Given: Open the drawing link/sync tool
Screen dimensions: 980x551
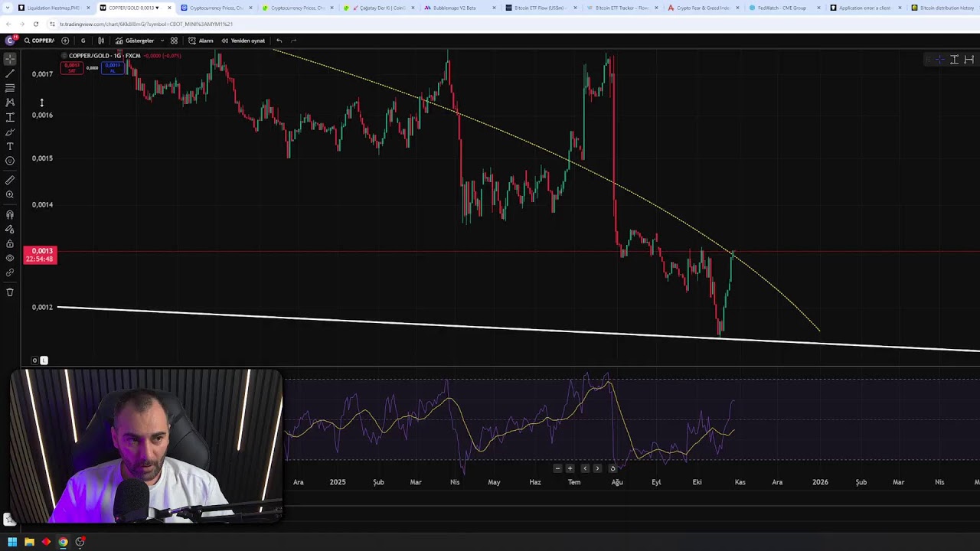Looking at the screenshot, I should [x=10, y=272].
